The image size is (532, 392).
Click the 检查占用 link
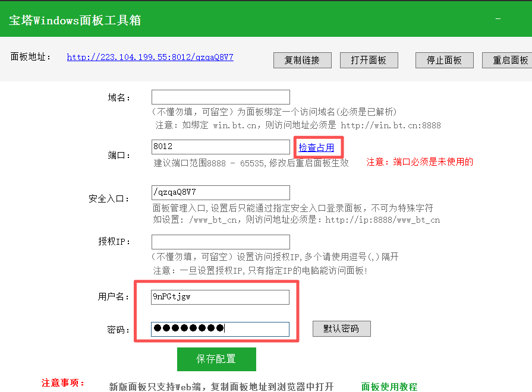(316, 147)
